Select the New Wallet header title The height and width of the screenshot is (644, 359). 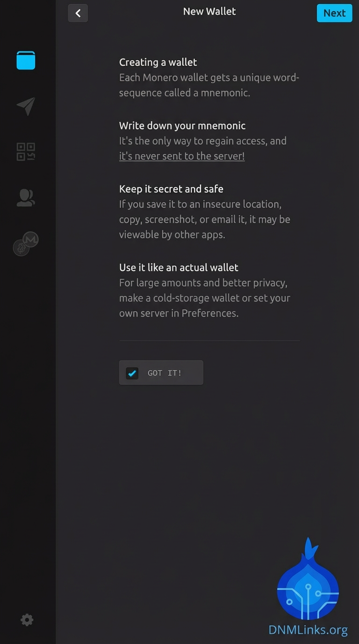[x=209, y=11]
